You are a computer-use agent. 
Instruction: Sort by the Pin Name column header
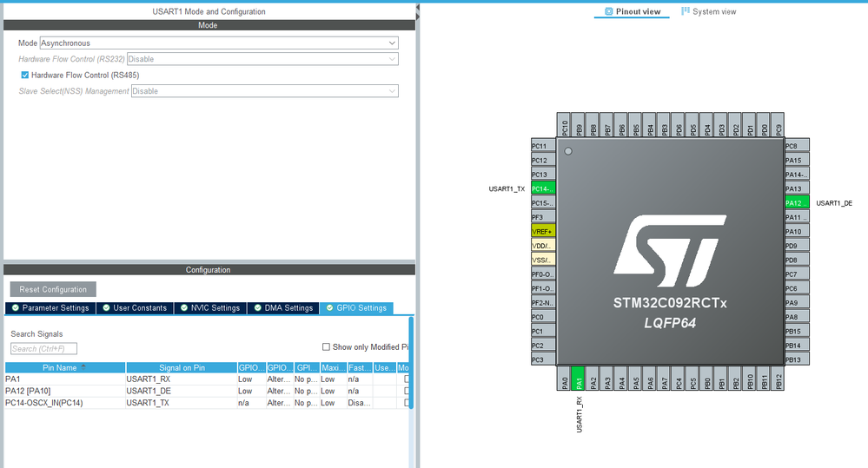(x=65, y=367)
